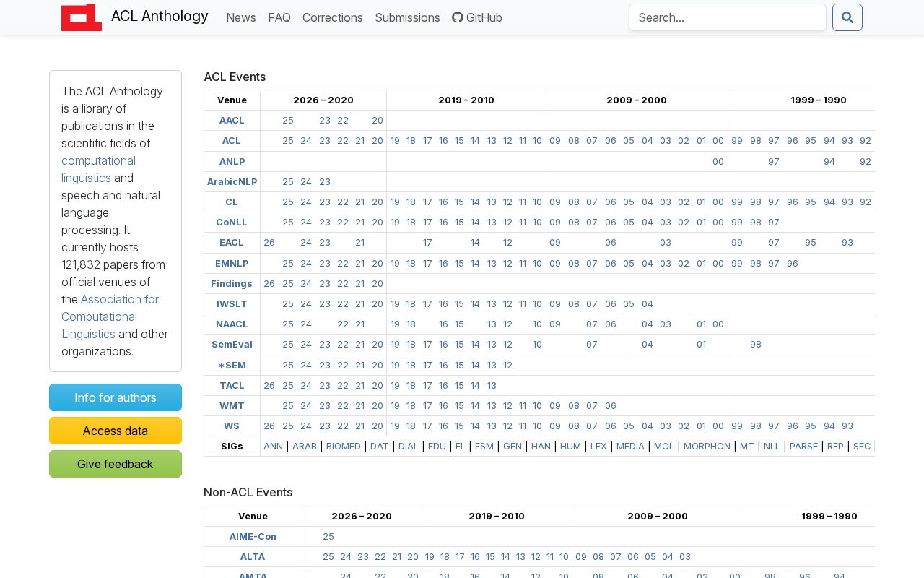The height and width of the screenshot is (578, 924).
Task: Click the Give feedback button
Action: pyautogui.click(x=115, y=464)
